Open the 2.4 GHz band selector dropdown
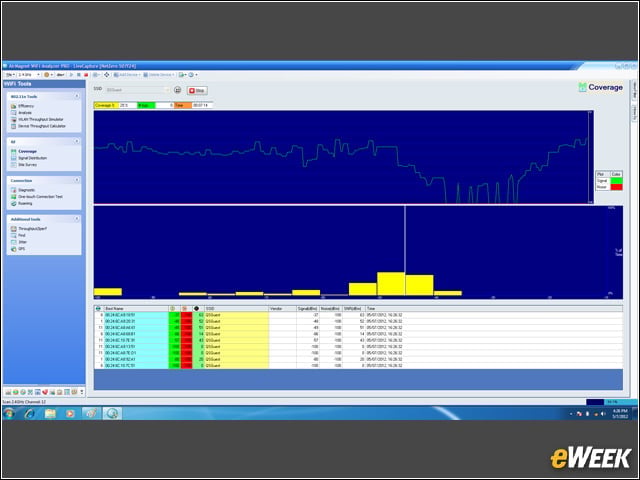Viewport: 640px width, 480px height. [29, 75]
